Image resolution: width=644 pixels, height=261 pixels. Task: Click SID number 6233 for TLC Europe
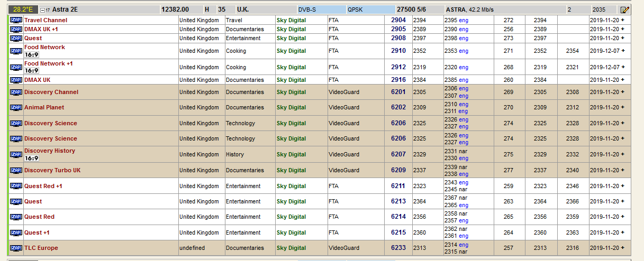[x=398, y=248]
